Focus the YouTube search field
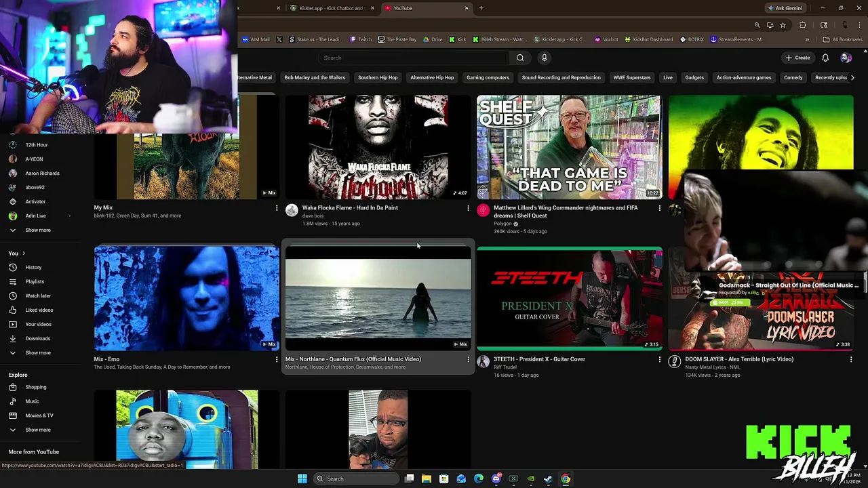Screen dimensions: 868x488 [x=414, y=58]
